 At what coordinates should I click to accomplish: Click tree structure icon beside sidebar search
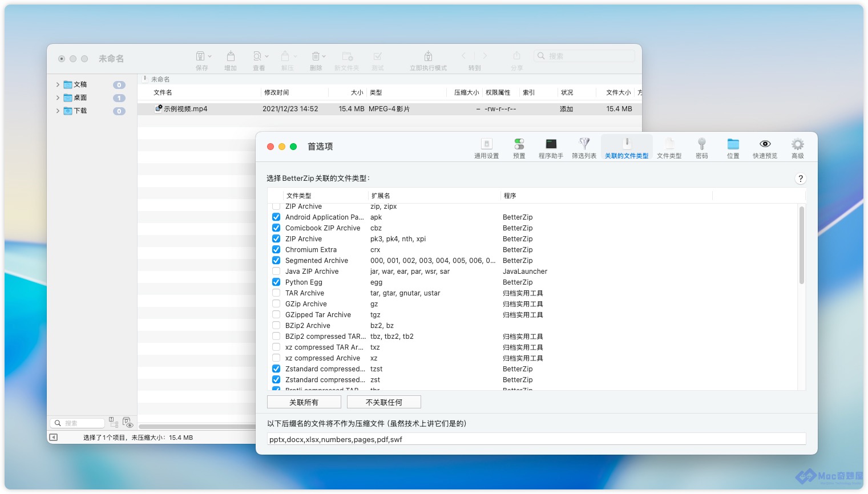tap(114, 422)
